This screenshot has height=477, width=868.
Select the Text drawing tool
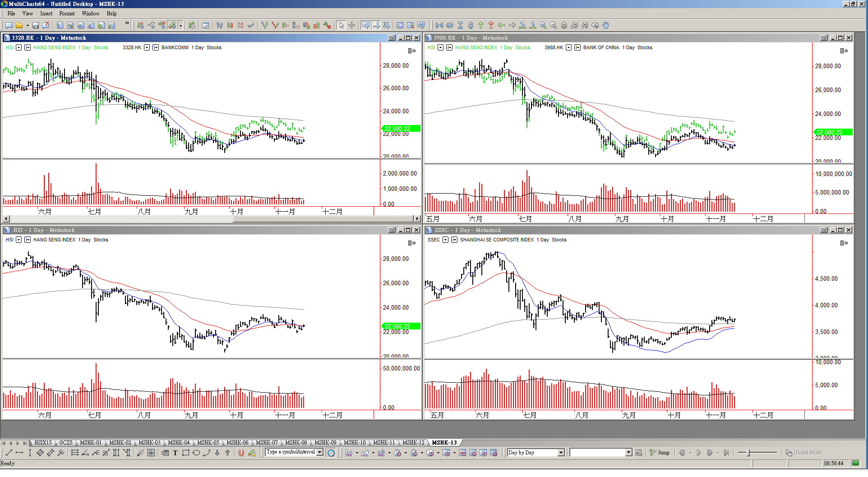[175, 453]
